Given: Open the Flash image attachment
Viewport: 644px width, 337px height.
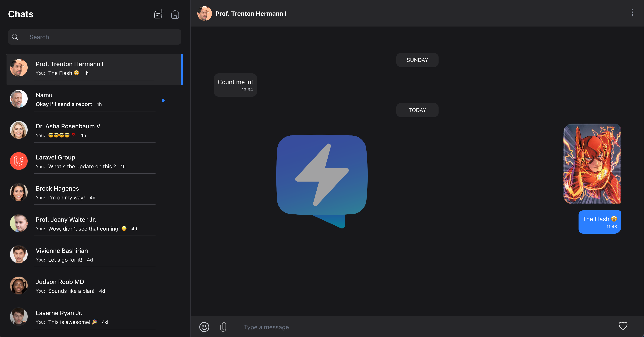Looking at the screenshot, I should point(592,164).
